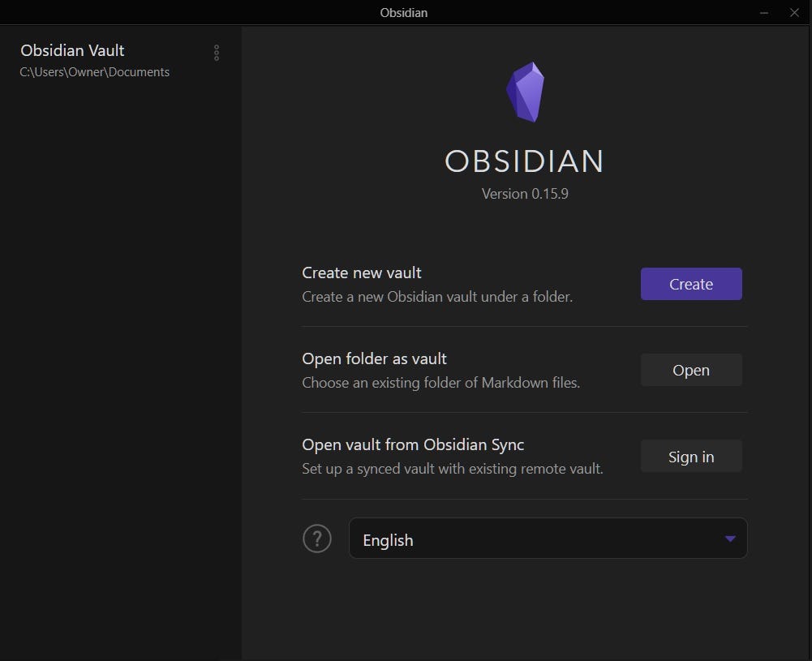Viewport: 812px width, 661px height.
Task: Click the help question mark icon
Action: (x=316, y=538)
